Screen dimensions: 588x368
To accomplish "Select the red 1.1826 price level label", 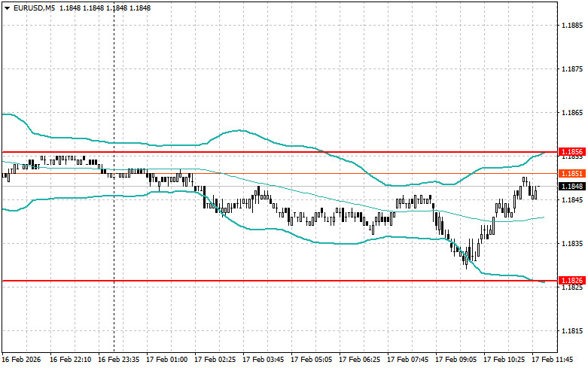I will 572,280.
